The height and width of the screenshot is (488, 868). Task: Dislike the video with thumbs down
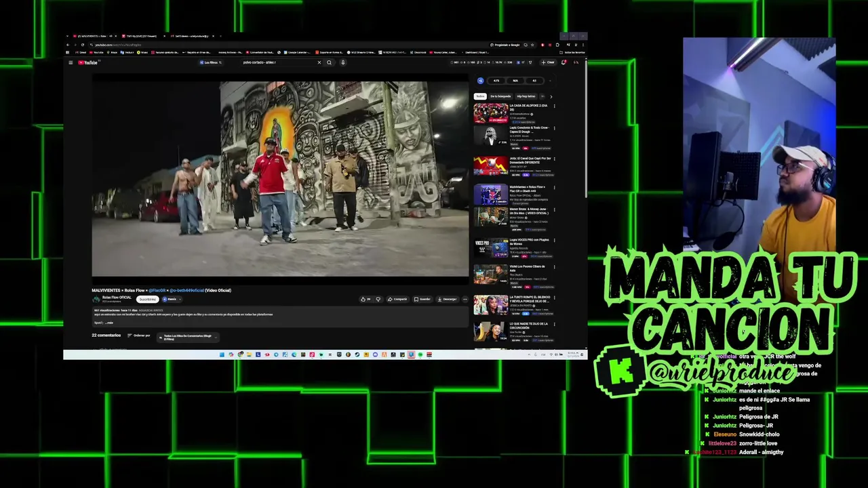(378, 299)
